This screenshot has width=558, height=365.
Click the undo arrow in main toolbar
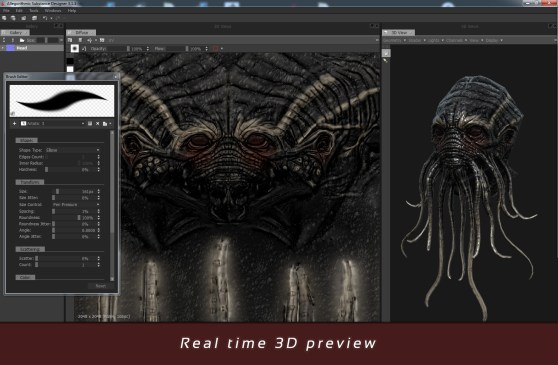coord(45,18)
